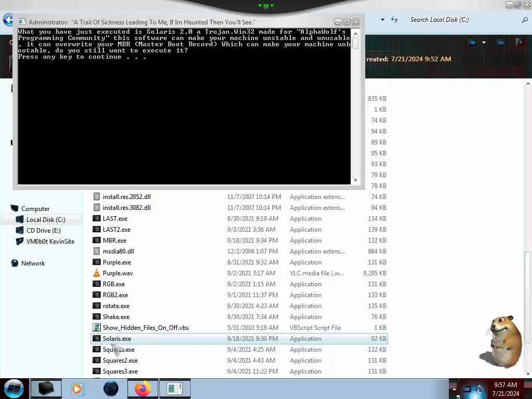This screenshot has height=399, width=532.
Task: Click the green window taskbar button
Action: pos(175,389)
